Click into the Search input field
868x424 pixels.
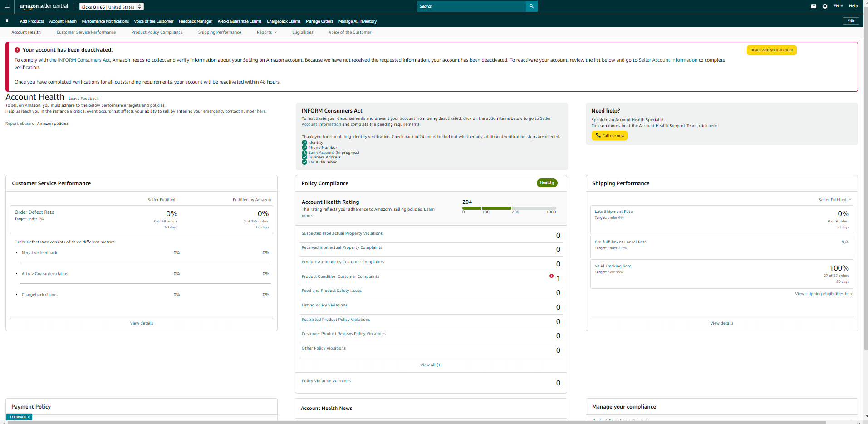(x=471, y=6)
